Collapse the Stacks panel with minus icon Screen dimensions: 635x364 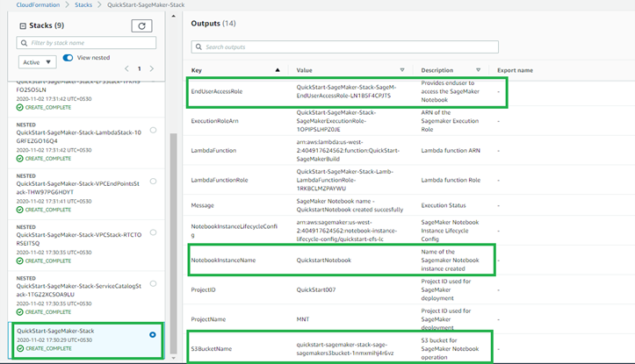coord(23,26)
